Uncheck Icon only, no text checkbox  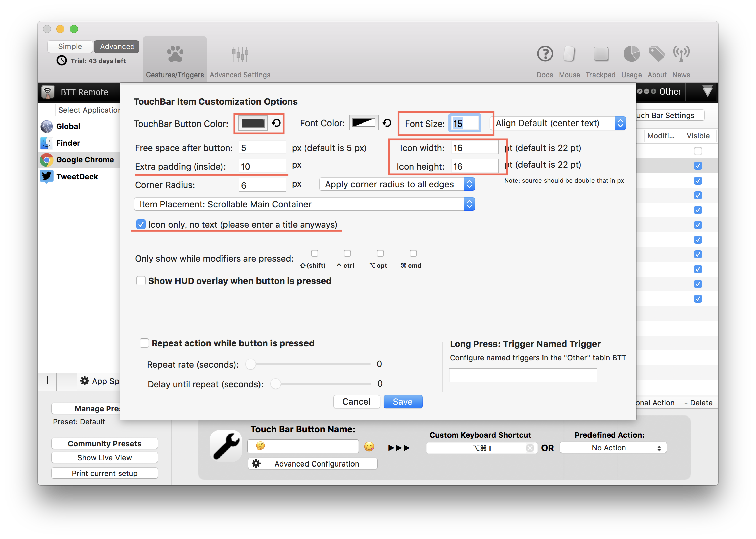click(x=141, y=224)
